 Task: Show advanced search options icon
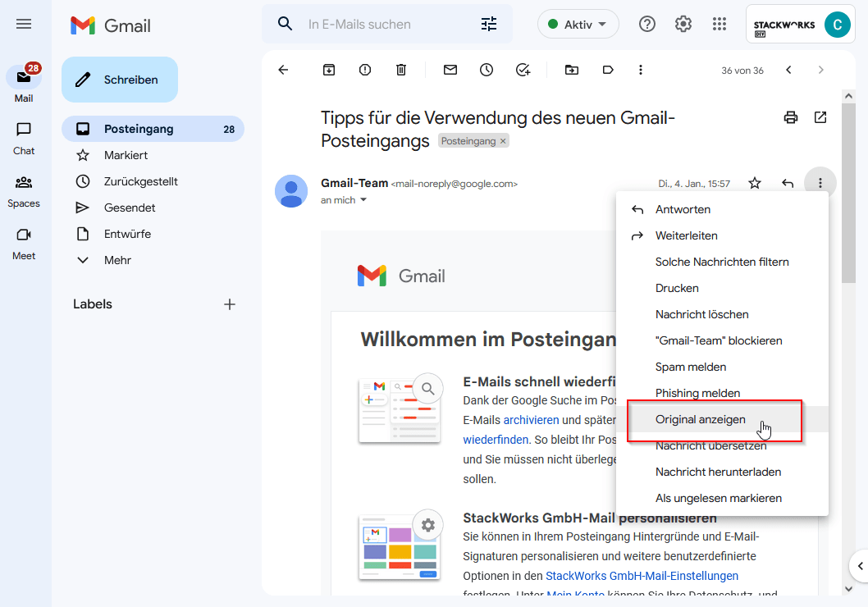[x=489, y=24]
